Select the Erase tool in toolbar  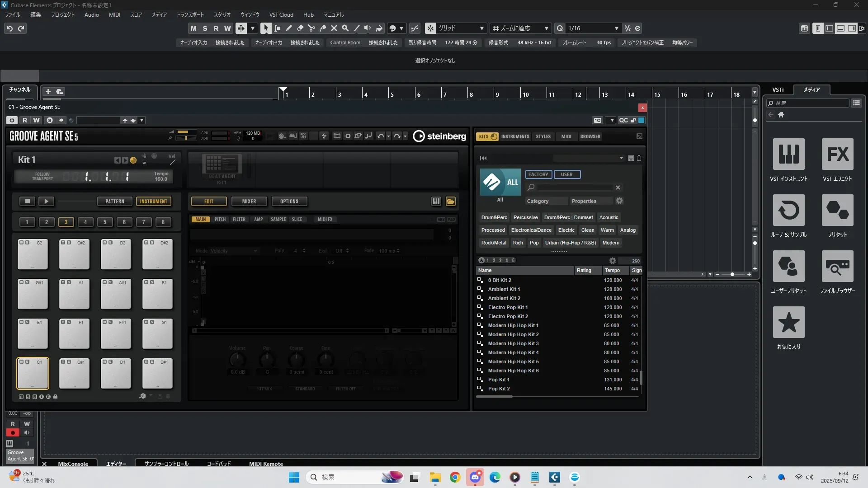[x=300, y=28]
